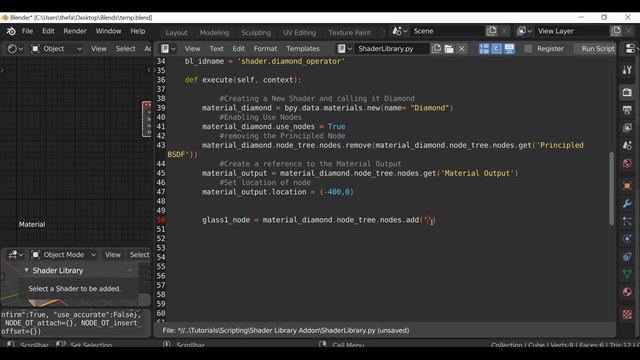The width and height of the screenshot is (640, 360).
Task: Click the Scene name field
Action: click(x=447, y=31)
